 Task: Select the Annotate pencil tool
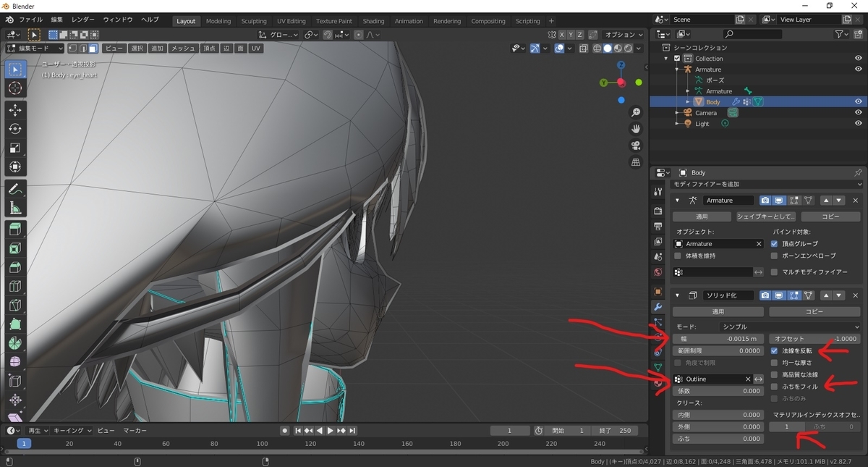pyautogui.click(x=15, y=189)
